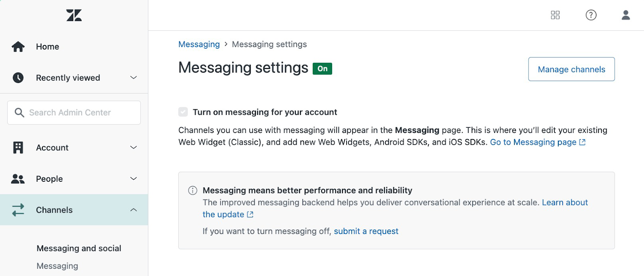Open the products grid icon
Viewport: 644px width, 276px height.
(x=555, y=15)
